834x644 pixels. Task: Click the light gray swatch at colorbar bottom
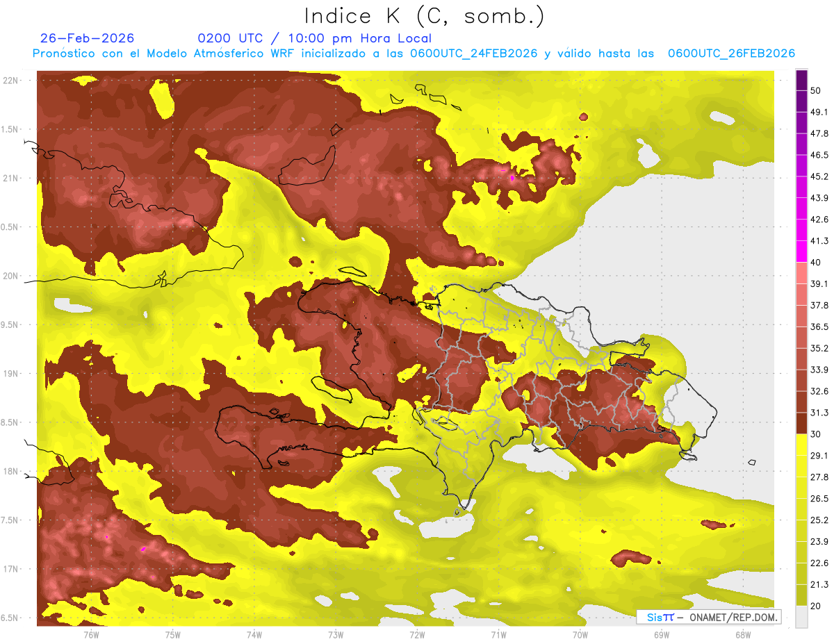coord(801,617)
